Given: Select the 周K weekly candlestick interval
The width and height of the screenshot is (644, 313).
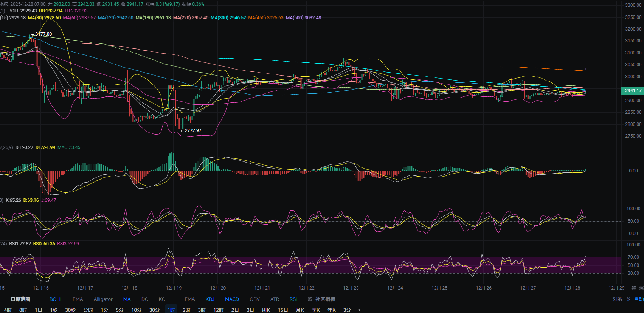Looking at the screenshot, I should click(266, 310).
